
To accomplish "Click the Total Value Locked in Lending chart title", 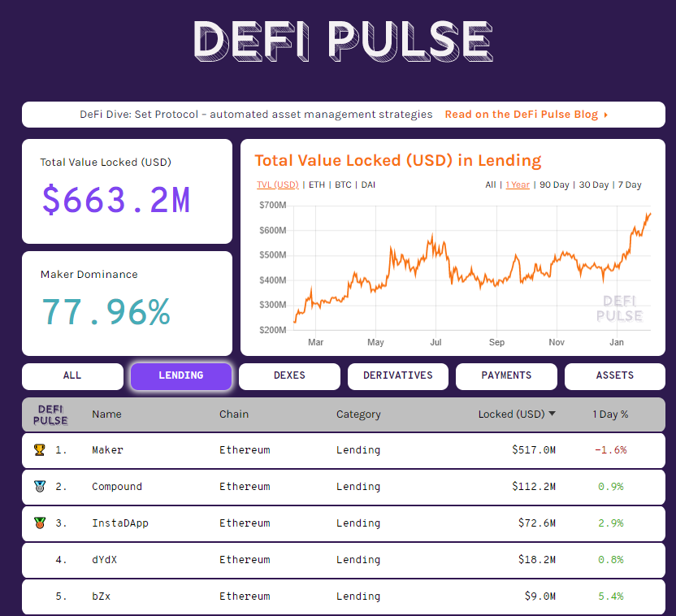I will (x=397, y=161).
